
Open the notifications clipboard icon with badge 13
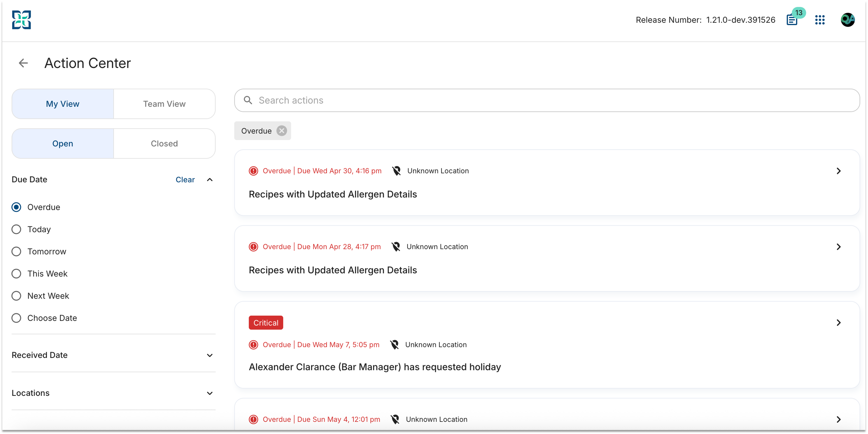coord(792,20)
